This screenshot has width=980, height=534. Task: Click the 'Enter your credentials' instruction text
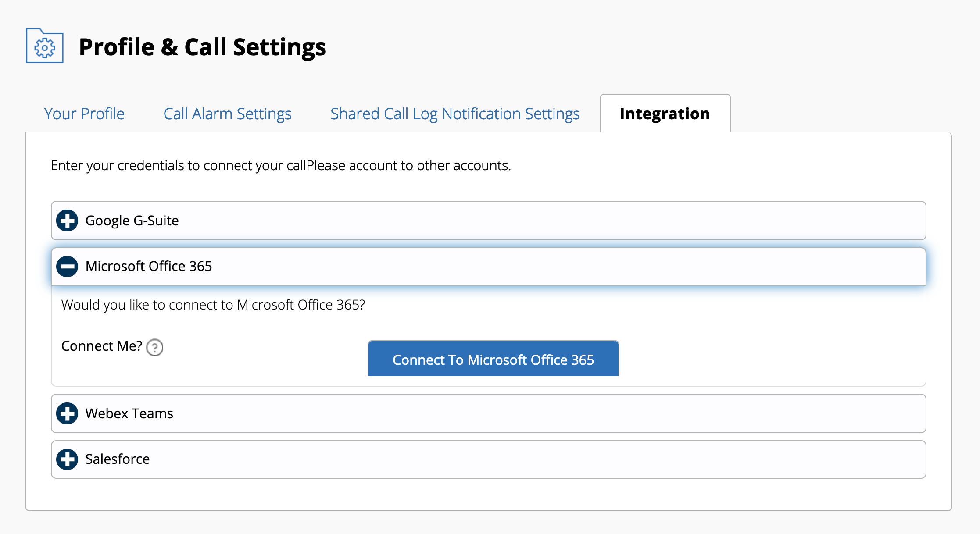coord(281,165)
